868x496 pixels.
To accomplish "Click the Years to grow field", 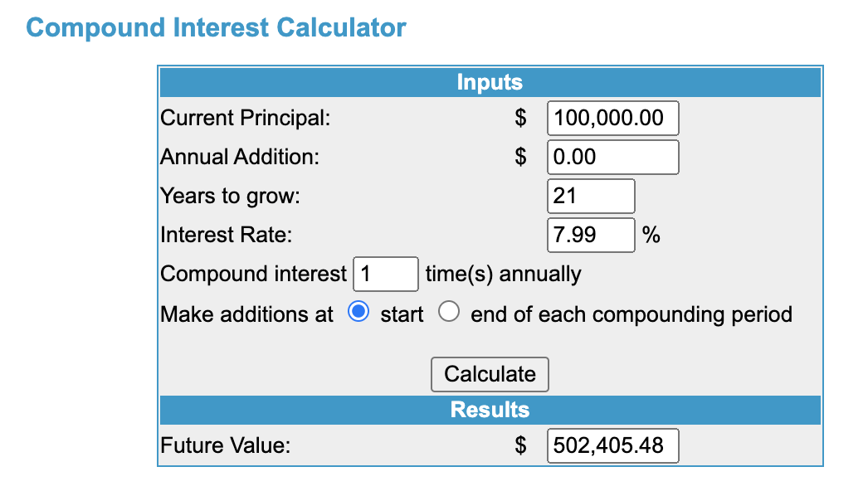I will pos(591,196).
